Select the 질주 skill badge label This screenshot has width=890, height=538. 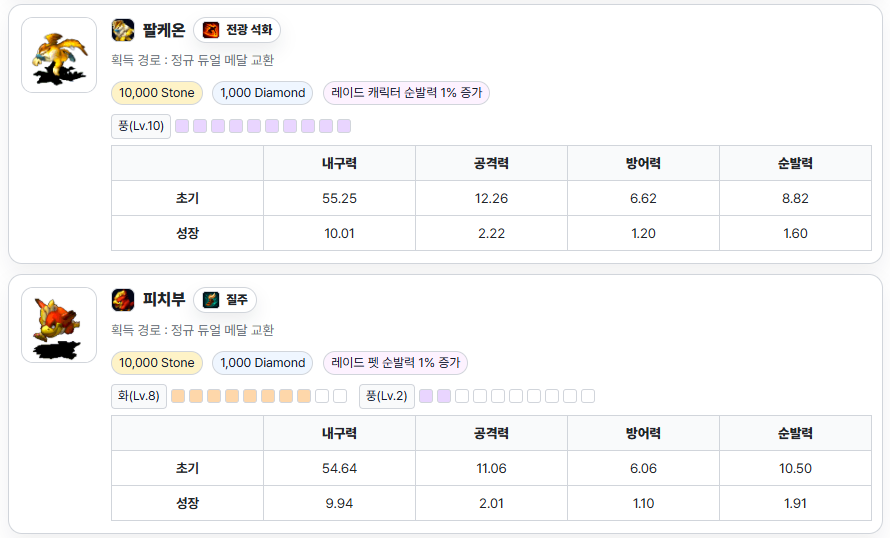(237, 300)
